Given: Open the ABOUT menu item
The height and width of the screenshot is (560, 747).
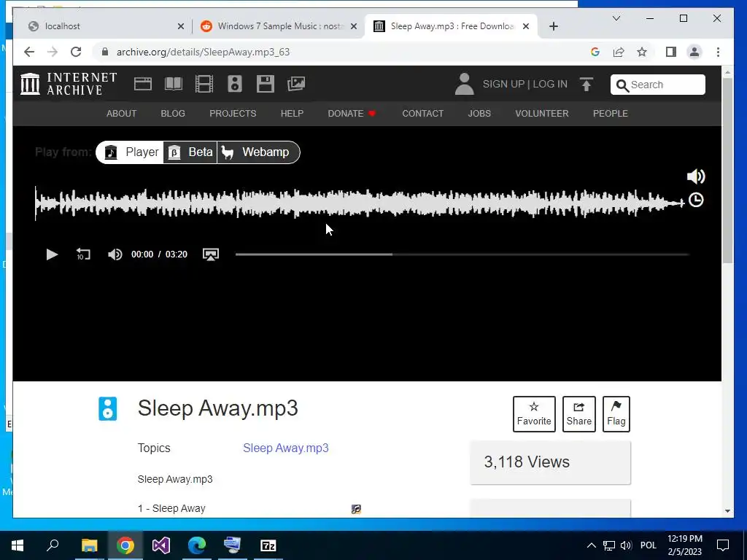Looking at the screenshot, I should pyautogui.click(x=122, y=113).
